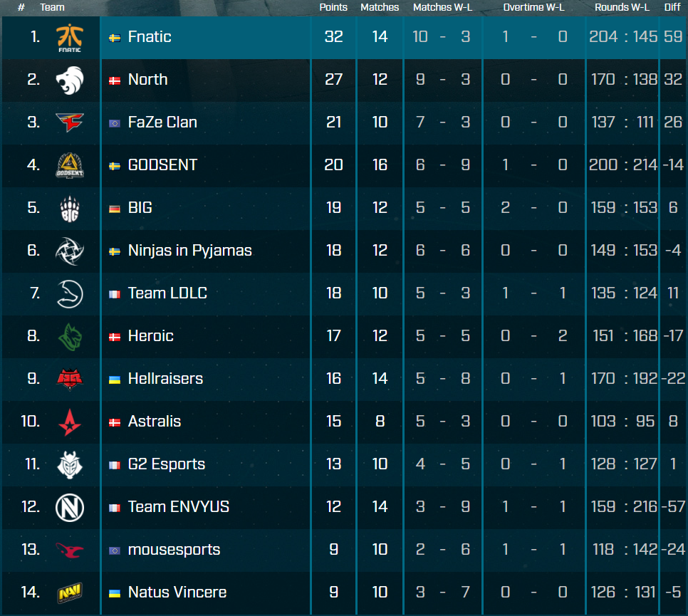The image size is (688, 616).
Task: Click the Ukrainian flag beside Hellraisers
Action: pyautogui.click(x=115, y=380)
